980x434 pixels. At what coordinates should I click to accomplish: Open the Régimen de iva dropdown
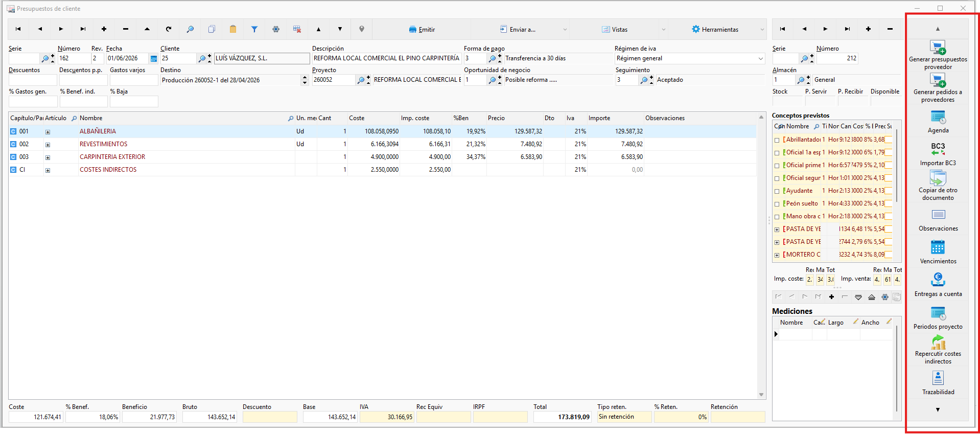click(x=760, y=59)
